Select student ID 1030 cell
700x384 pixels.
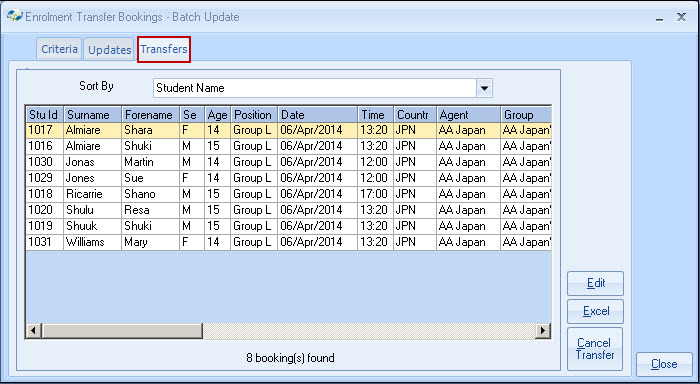tap(45, 162)
